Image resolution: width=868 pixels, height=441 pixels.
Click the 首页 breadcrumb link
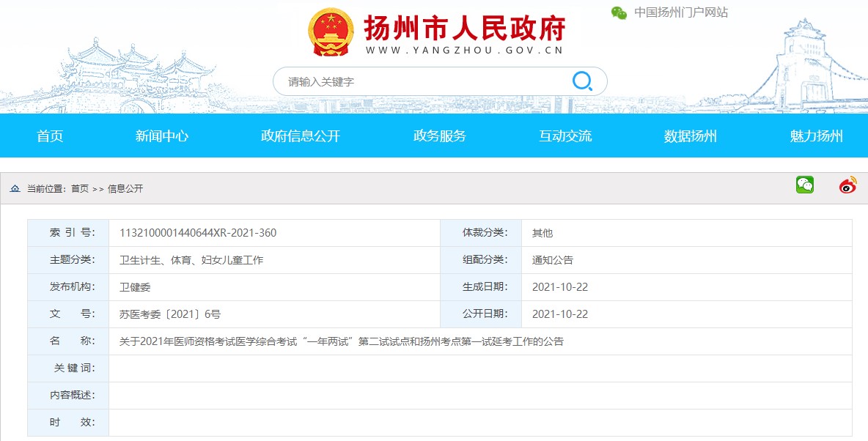(79, 189)
